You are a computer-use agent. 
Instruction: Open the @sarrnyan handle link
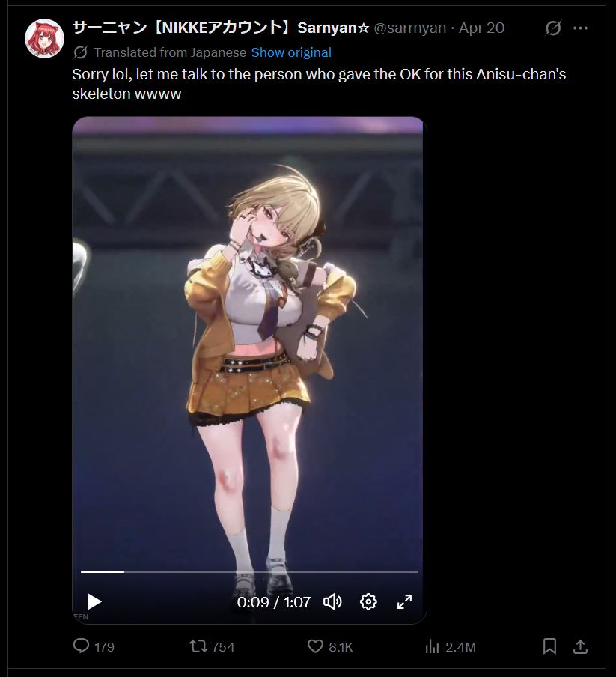tap(410, 28)
